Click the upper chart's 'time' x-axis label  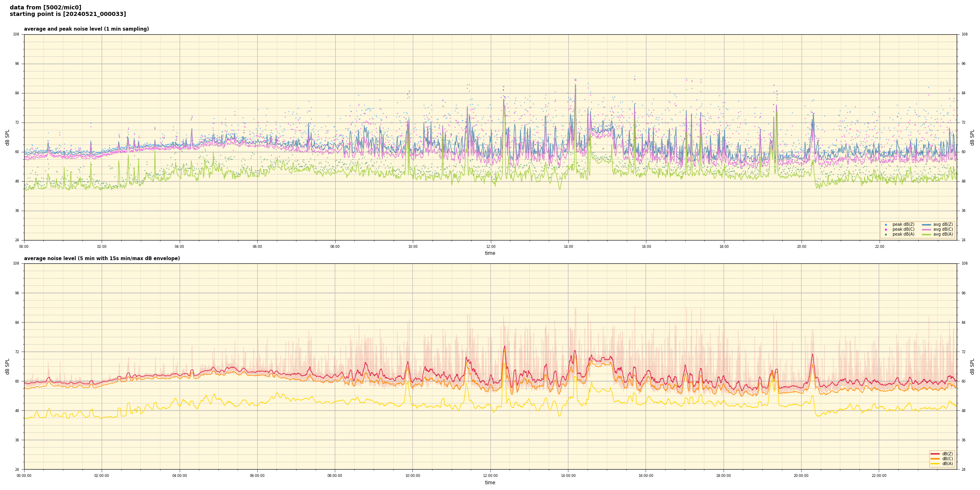click(x=490, y=253)
